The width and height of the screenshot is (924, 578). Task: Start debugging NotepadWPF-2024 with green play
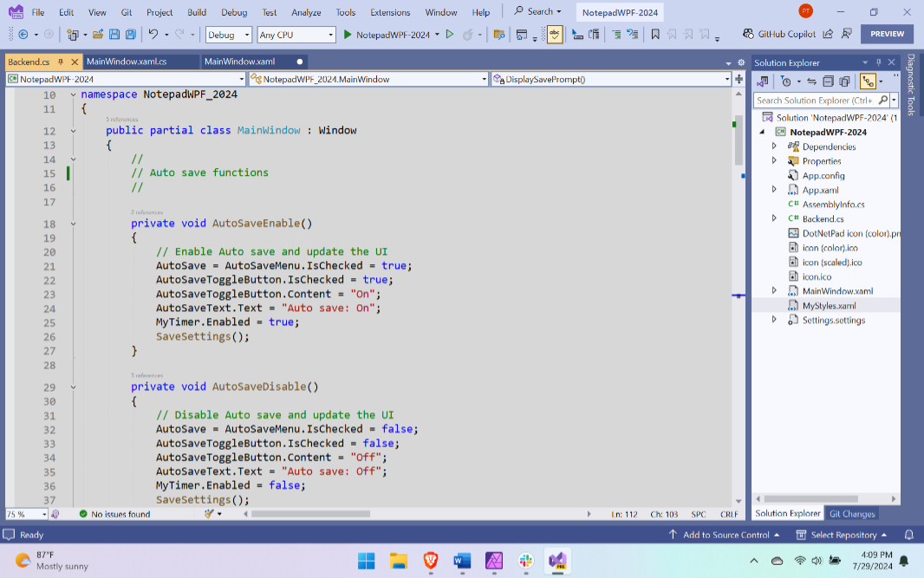click(x=348, y=35)
